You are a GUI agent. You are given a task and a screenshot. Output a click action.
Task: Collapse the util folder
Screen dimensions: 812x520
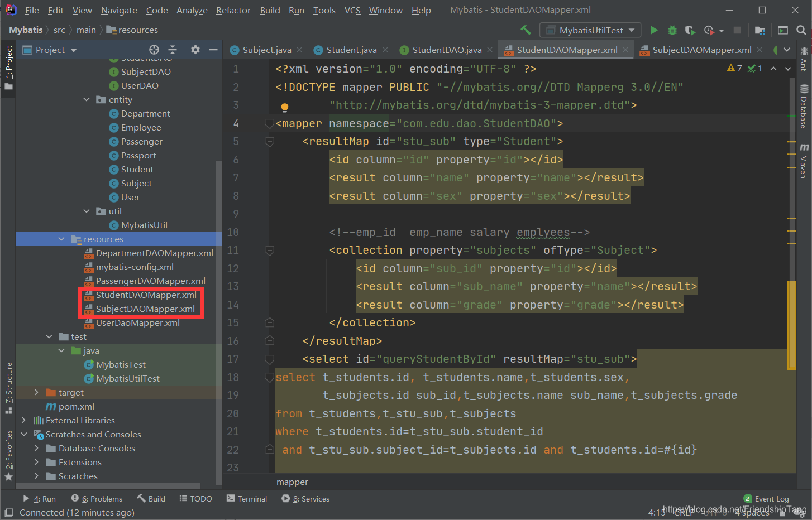pyautogui.click(x=86, y=211)
